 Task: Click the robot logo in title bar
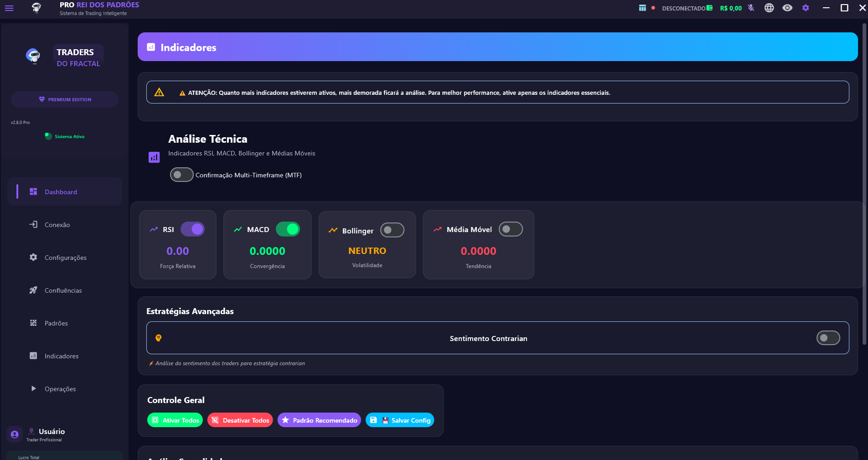pyautogui.click(x=36, y=8)
